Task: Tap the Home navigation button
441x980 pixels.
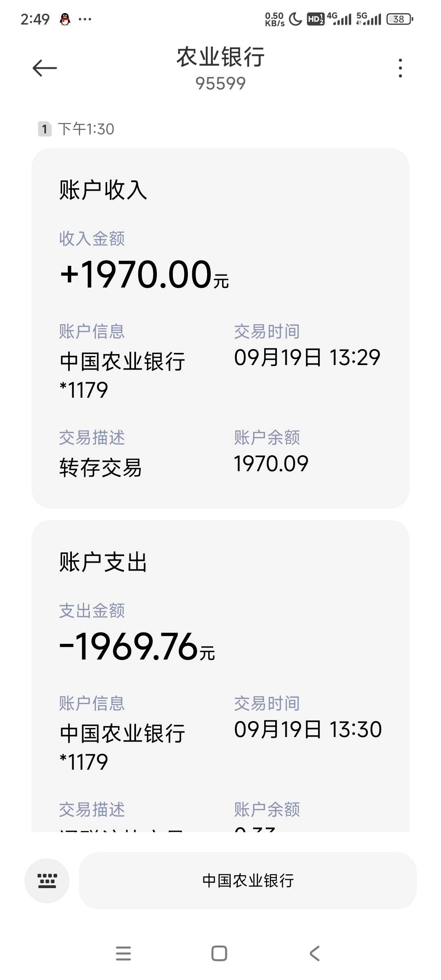Action: click(219, 953)
